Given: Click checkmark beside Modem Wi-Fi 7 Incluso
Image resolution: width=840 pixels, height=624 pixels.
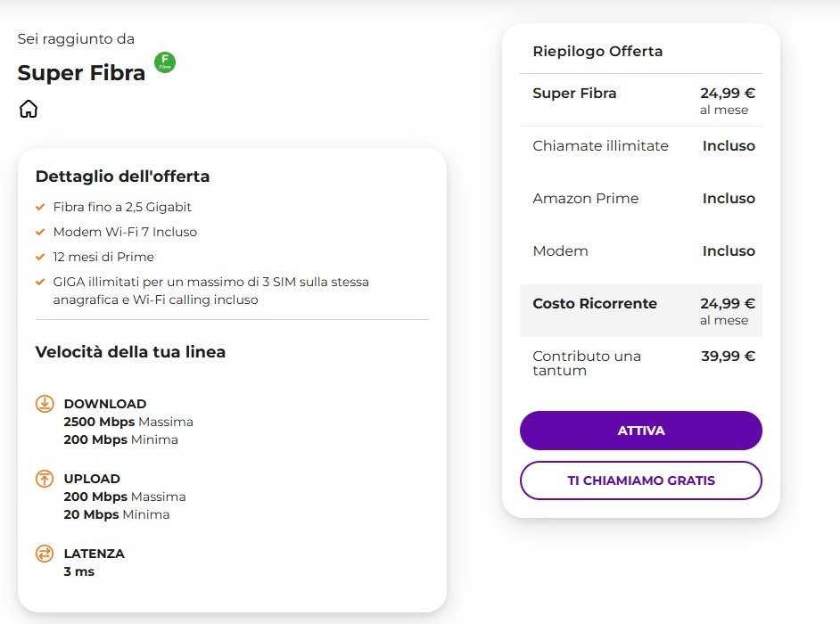Looking at the screenshot, I should pos(40,232).
